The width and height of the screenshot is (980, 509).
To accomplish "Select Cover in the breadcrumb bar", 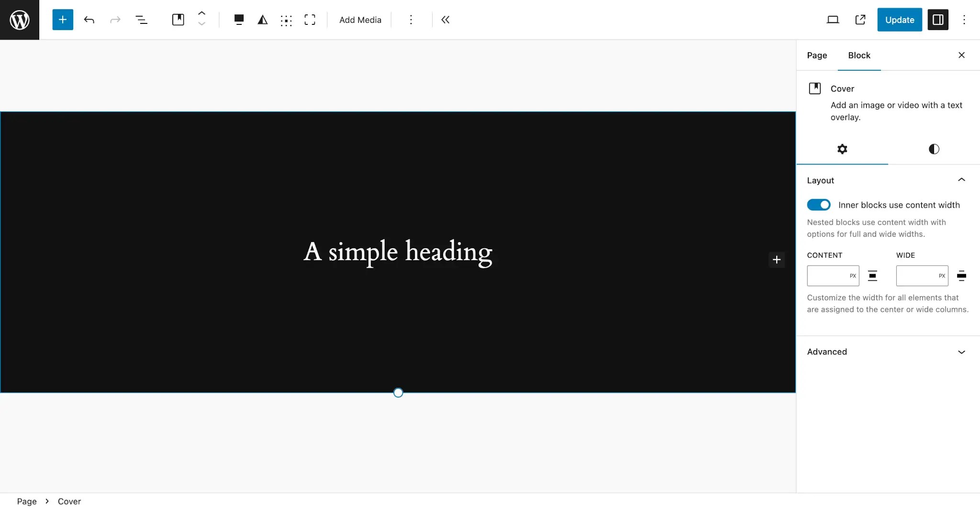I will [69, 501].
